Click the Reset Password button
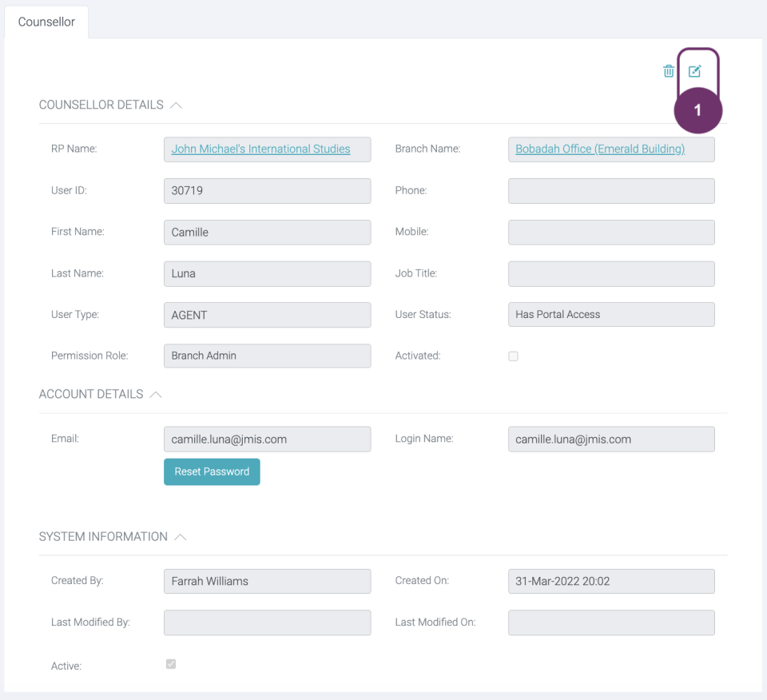This screenshot has width=767, height=700. (x=212, y=471)
